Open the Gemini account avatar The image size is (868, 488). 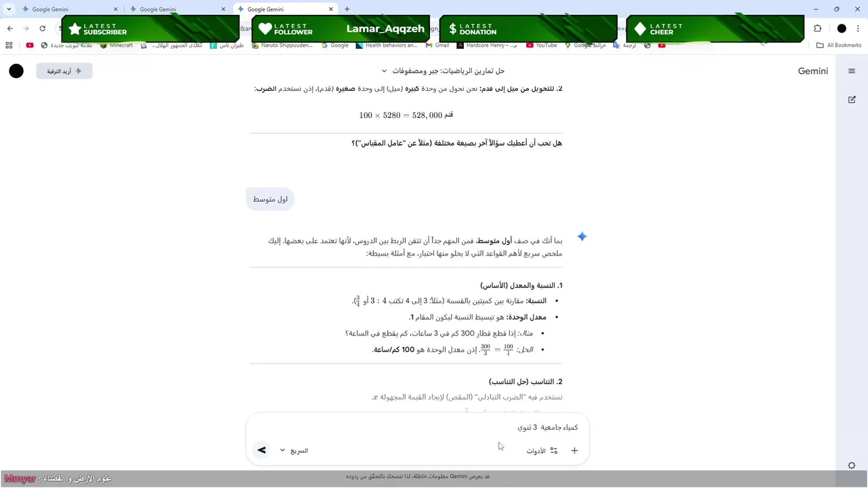coord(16,71)
